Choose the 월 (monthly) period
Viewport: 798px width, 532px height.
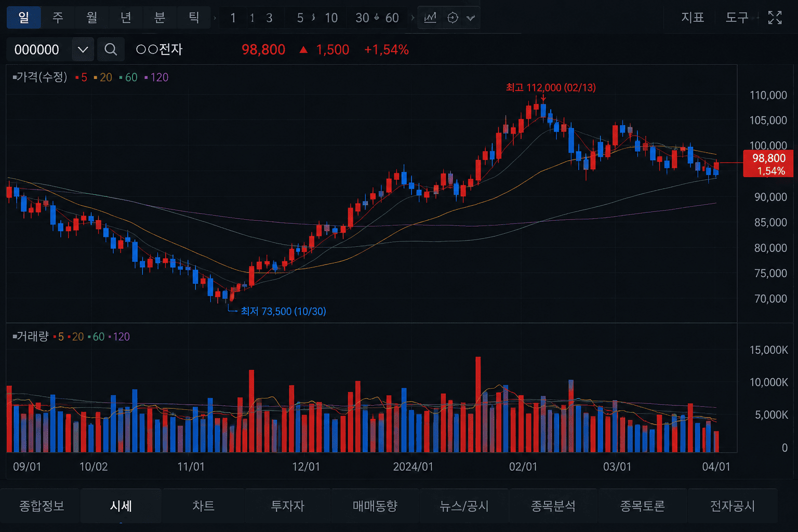point(92,18)
